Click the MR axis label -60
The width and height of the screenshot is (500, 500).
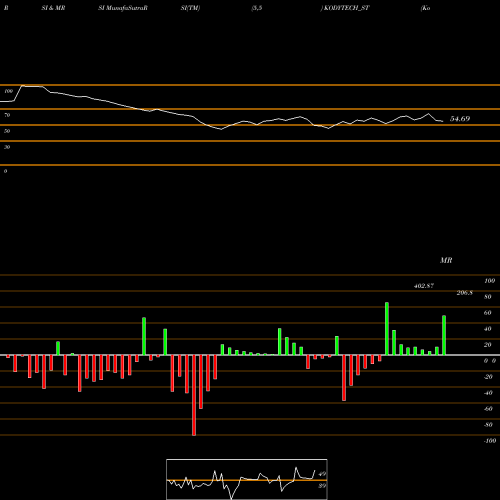488,409
